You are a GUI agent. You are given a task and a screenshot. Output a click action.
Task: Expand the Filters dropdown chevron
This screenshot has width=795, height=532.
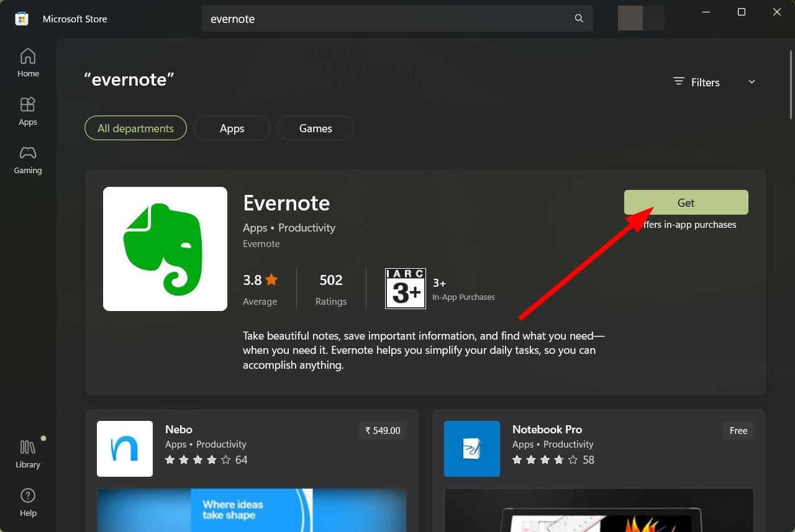752,82
